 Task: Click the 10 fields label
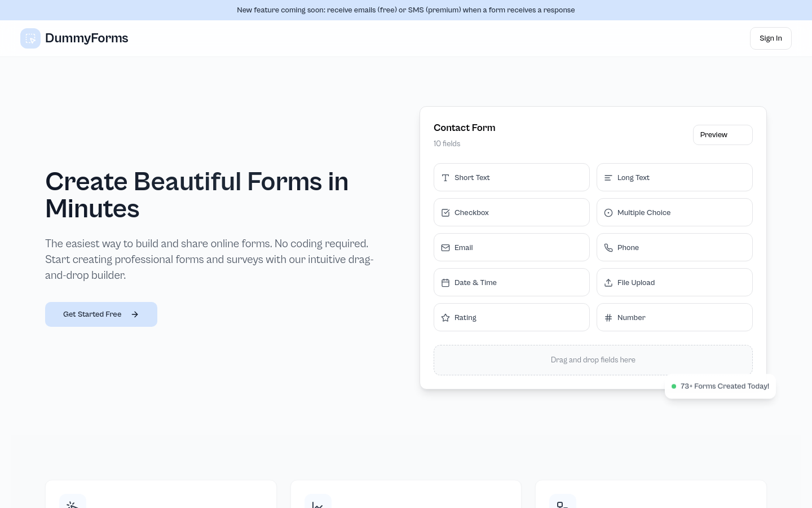(x=447, y=144)
